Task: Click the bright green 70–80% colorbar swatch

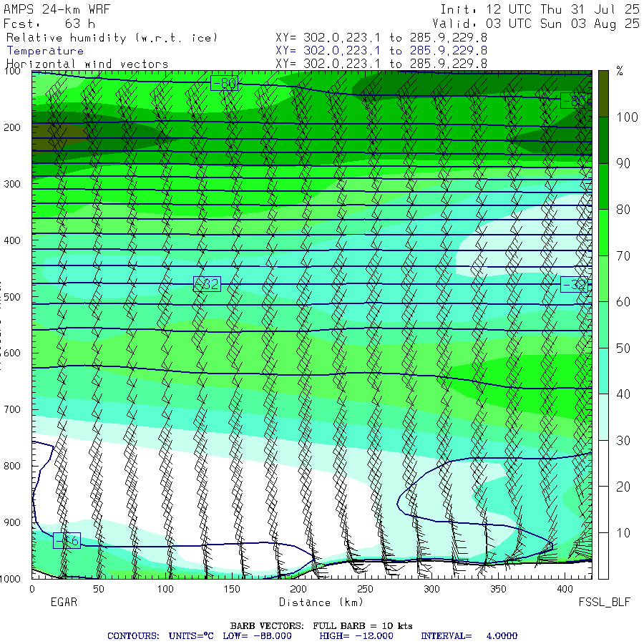Action: [x=603, y=233]
